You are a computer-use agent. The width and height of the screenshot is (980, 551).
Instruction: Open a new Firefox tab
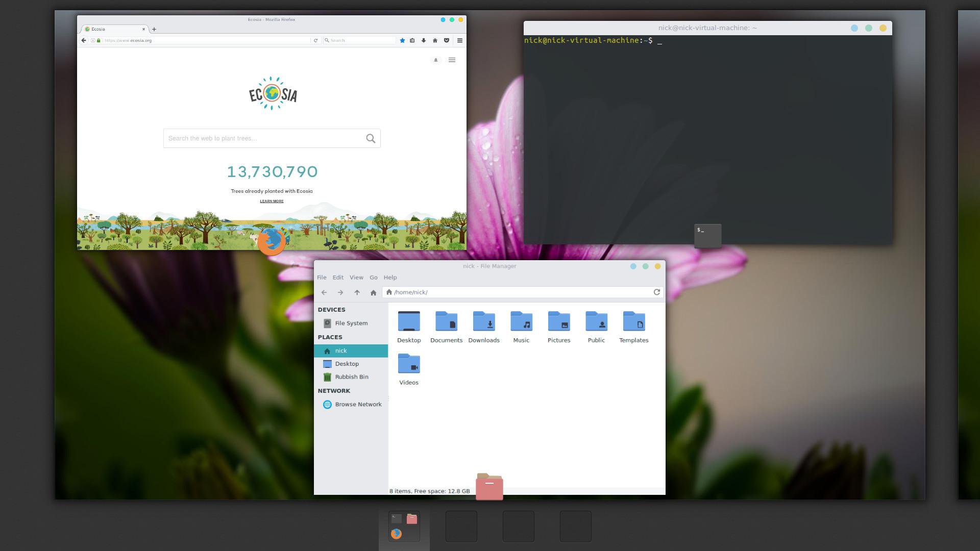pyautogui.click(x=154, y=29)
